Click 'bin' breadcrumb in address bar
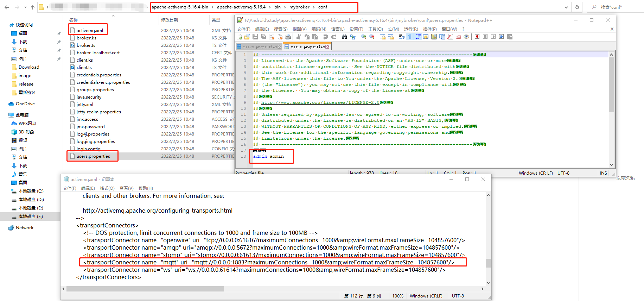The image size is (644, 301). [x=278, y=7]
